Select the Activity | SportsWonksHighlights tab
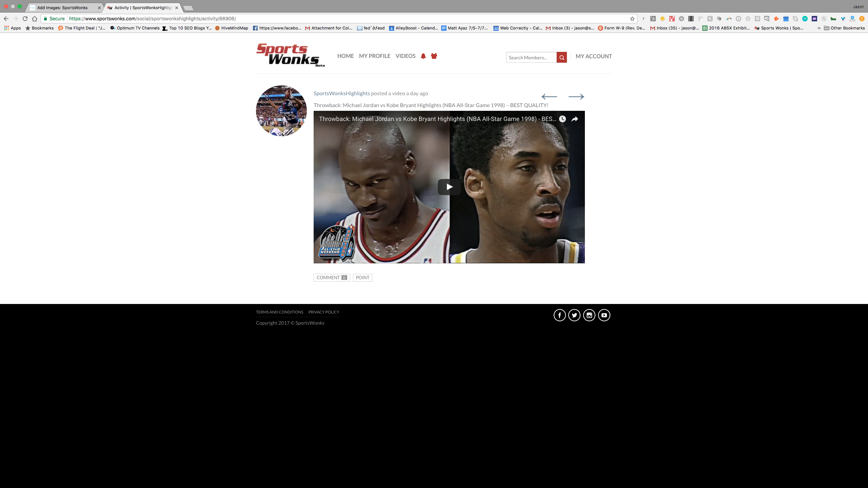 coord(143,8)
